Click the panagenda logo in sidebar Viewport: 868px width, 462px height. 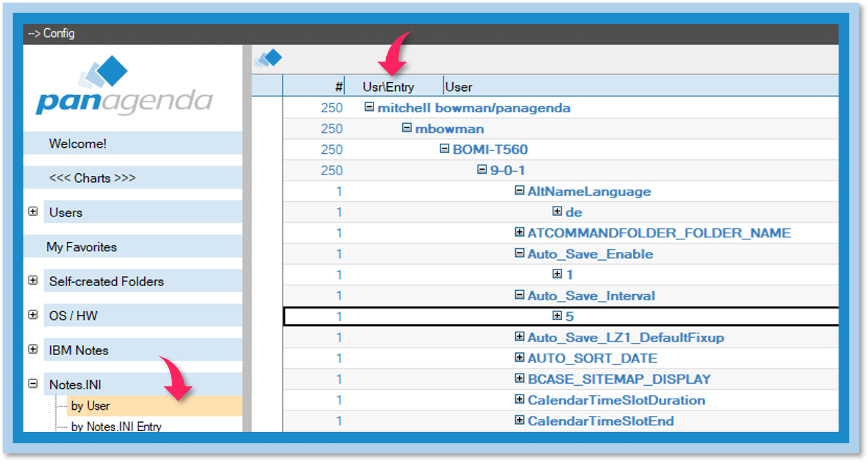click(x=124, y=88)
